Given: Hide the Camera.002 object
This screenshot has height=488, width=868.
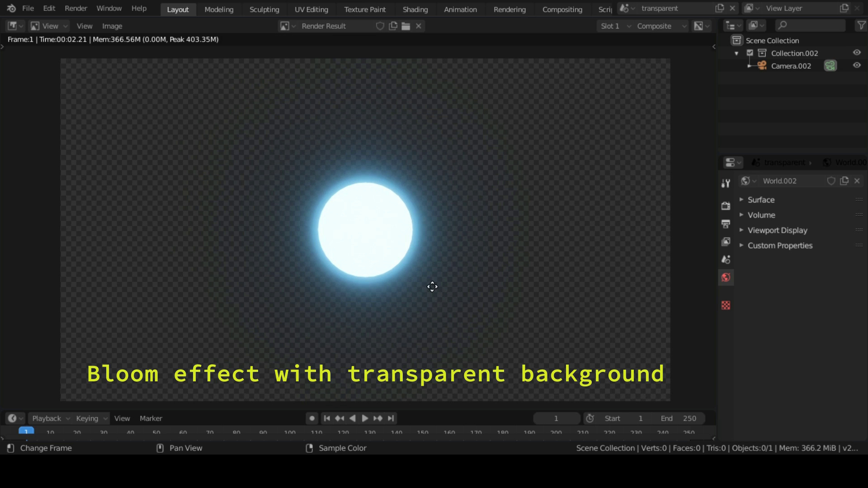Looking at the screenshot, I should pyautogui.click(x=857, y=65).
